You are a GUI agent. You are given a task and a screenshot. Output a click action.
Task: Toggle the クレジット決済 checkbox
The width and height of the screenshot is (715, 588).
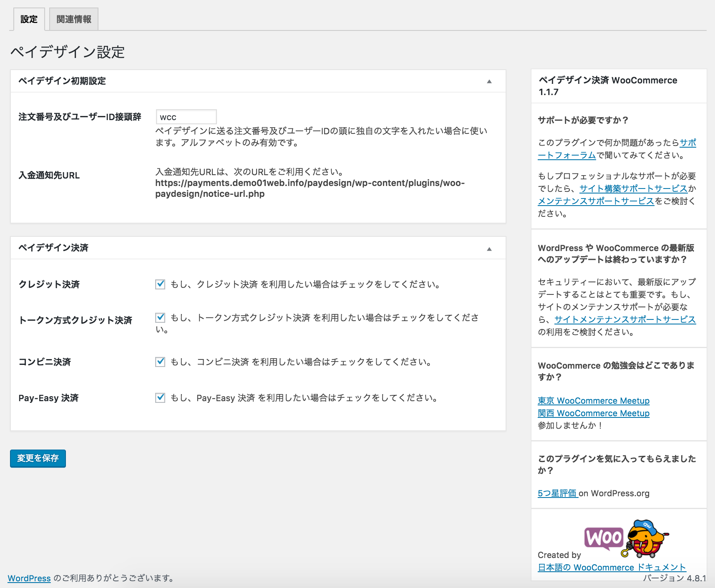(160, 284)
